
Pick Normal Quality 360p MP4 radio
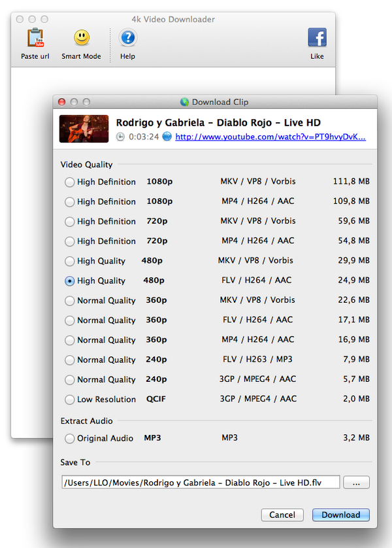pyautogui.click(x=69, y=340)
